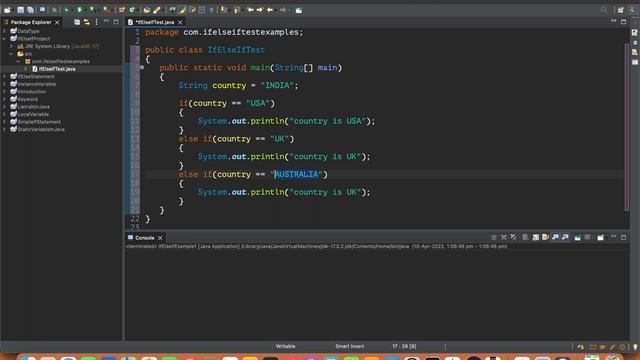Expand JRE System Library node
This screenshot has width=640, height=360.
tap(11, 46)
